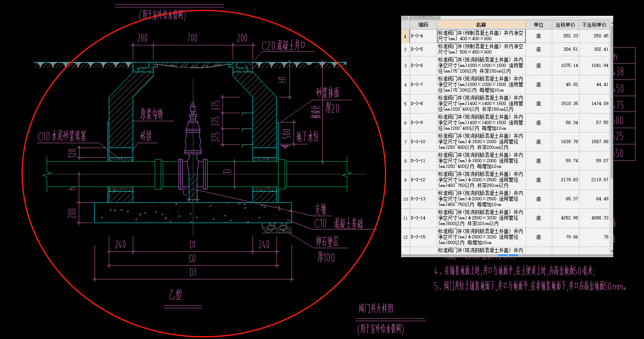
Task: Click the 名称 column header
Action: point(481,25)
